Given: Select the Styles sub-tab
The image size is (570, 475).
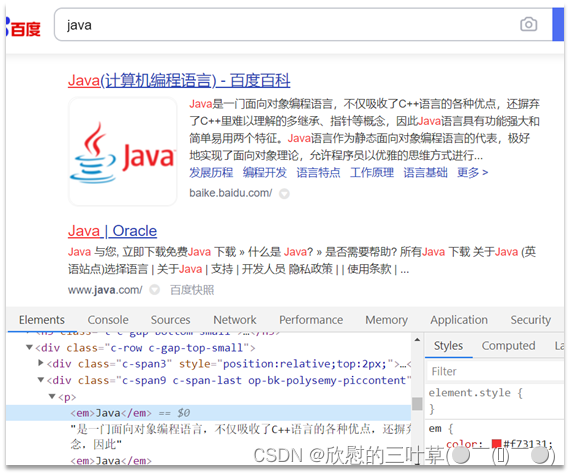Looking at the screenshot, I should 448,346.
